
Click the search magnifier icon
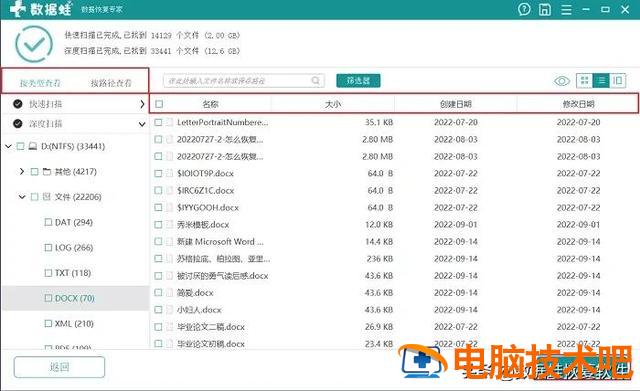[x=316, y=80]
